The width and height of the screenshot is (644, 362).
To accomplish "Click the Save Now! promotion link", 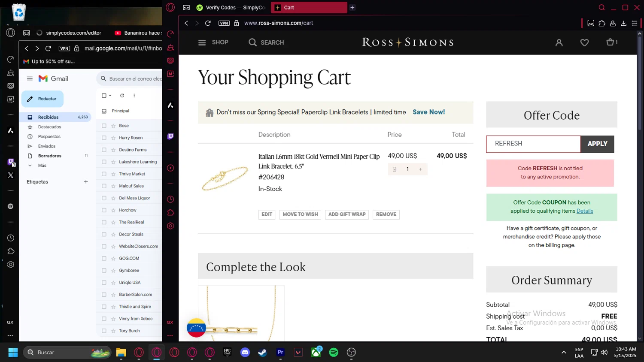I will 428,112.
